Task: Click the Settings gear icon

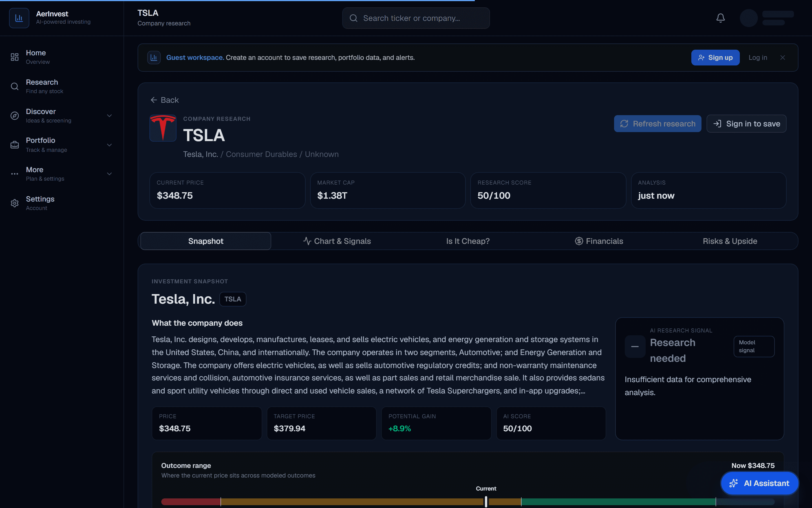Action: pyautogui.click(x=14, y=203)
